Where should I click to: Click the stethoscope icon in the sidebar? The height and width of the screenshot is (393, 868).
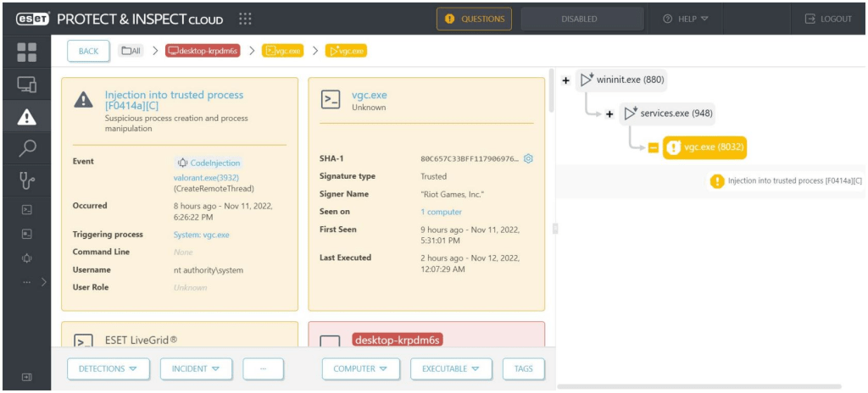(x=26, y=180)
